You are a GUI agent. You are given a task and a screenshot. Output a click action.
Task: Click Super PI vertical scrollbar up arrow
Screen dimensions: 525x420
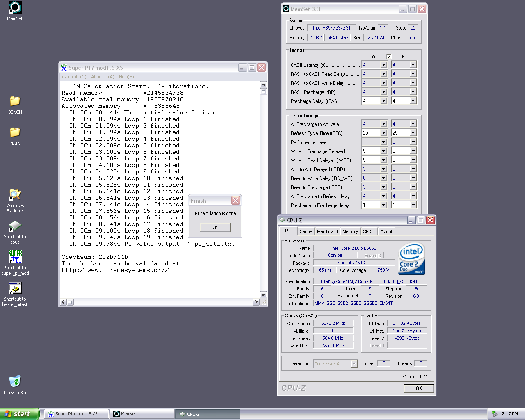[263, 84]
